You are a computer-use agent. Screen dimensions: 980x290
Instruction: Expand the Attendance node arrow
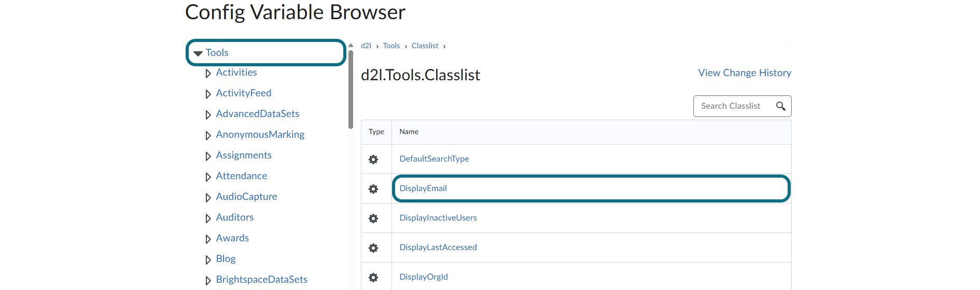click(x=208, y=177)
